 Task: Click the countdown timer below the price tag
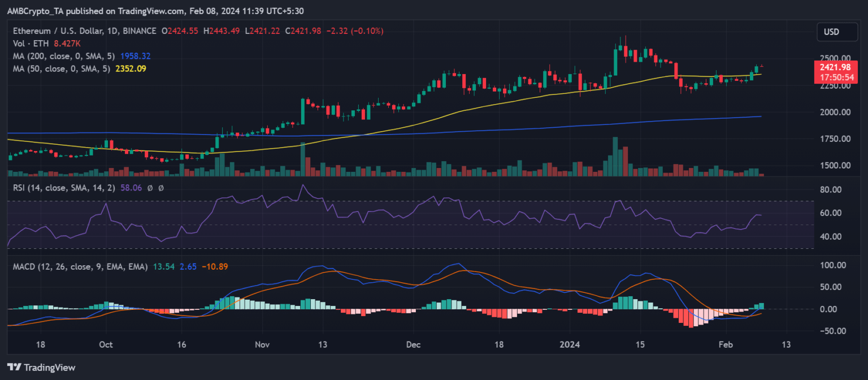[x=836, y=75]
